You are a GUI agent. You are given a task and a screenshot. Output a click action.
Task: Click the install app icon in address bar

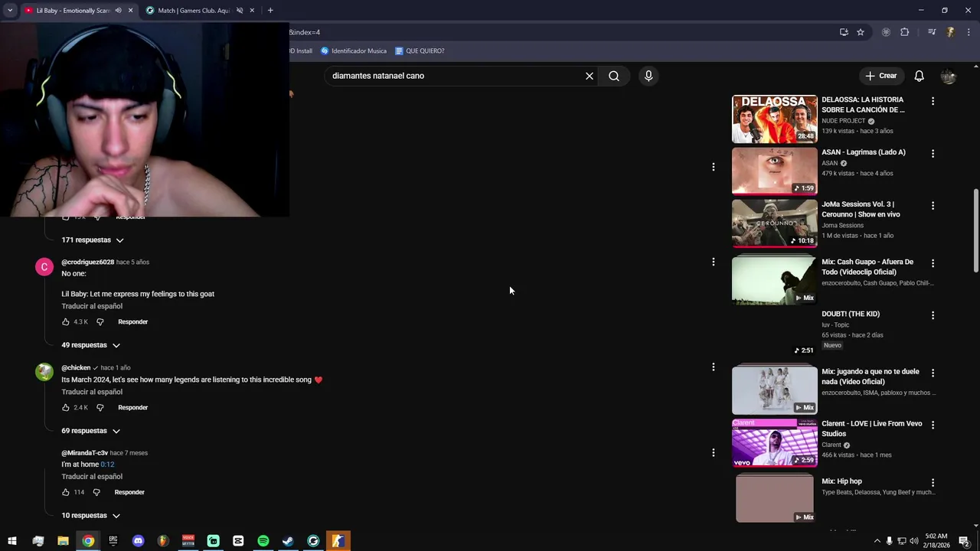(844, 32)
